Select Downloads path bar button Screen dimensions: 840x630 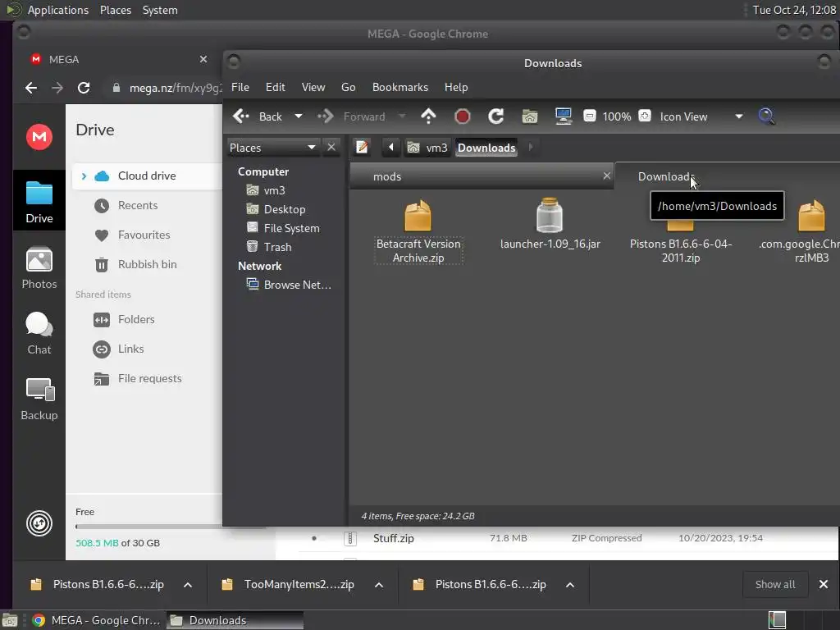[486, 148]
